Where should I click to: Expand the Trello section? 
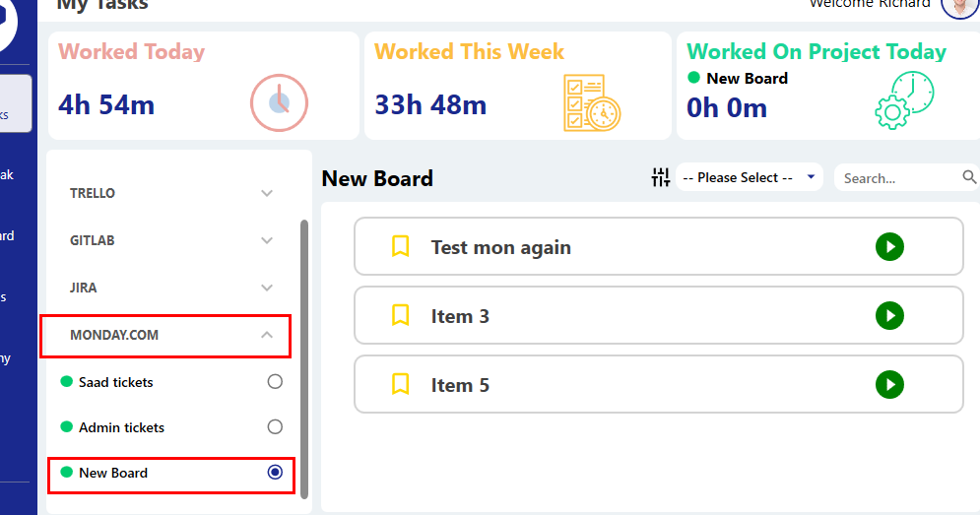tap(266, 193)
